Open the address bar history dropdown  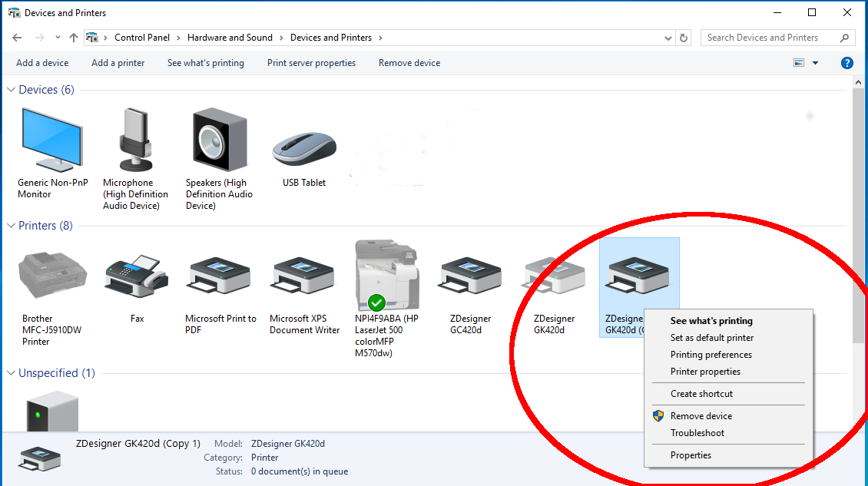click(x=668, y=38)
